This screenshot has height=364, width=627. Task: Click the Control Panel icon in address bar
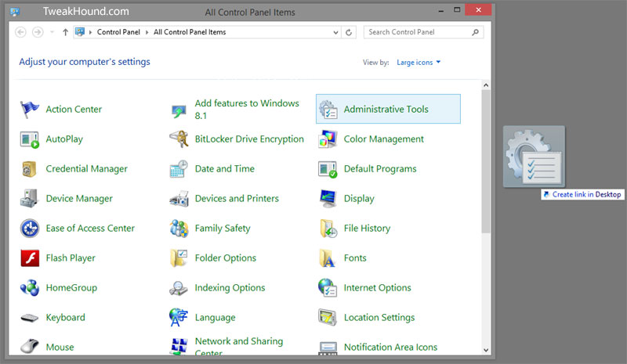click(80, 32)
